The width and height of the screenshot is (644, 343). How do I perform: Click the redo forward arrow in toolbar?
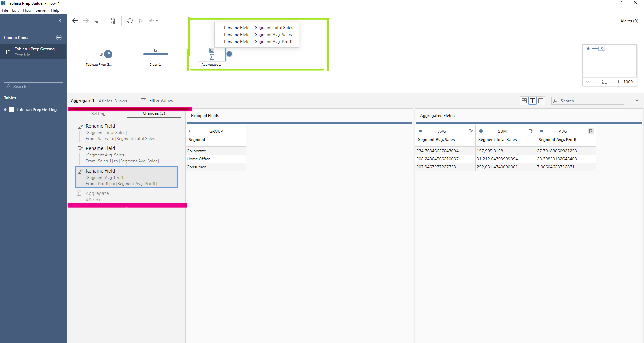point(86,21)
